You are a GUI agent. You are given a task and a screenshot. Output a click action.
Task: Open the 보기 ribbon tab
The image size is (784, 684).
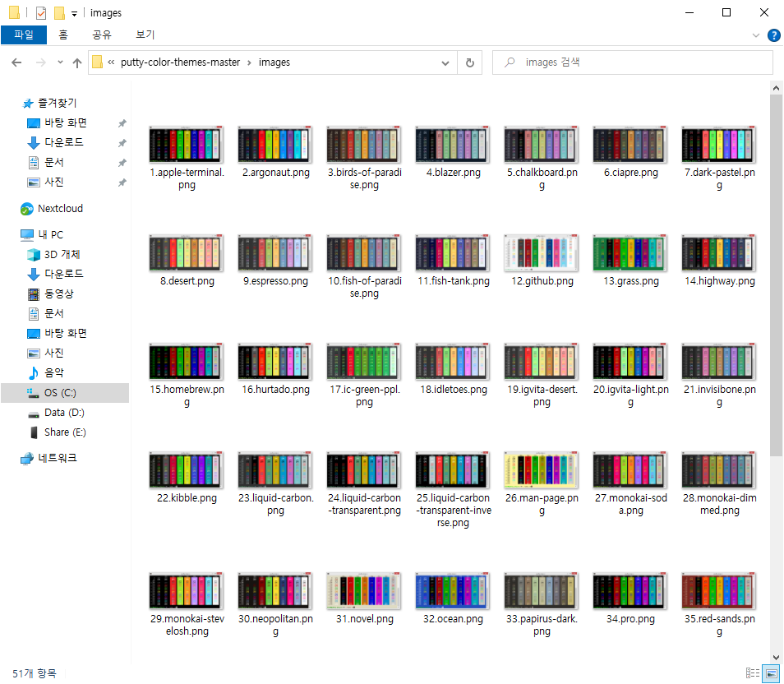click(x=145, y=35)
